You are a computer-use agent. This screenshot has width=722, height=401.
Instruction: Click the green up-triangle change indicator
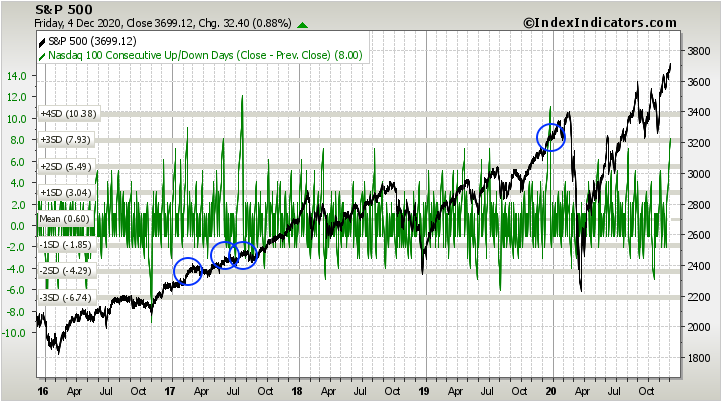303,25
